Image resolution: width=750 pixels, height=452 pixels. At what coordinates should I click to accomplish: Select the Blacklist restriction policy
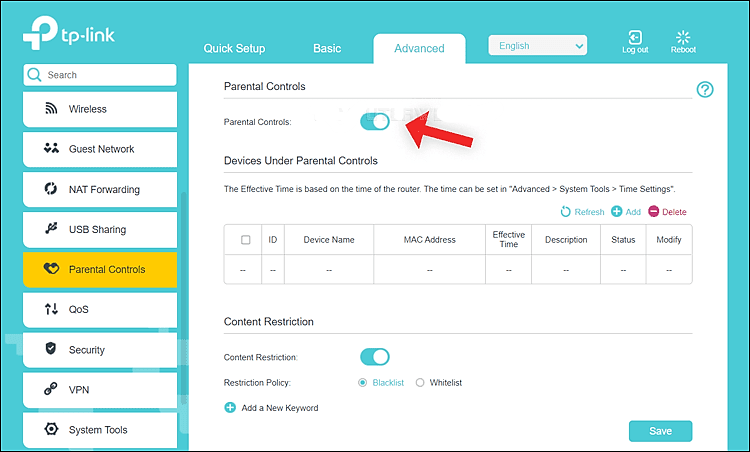pos(363,383)
